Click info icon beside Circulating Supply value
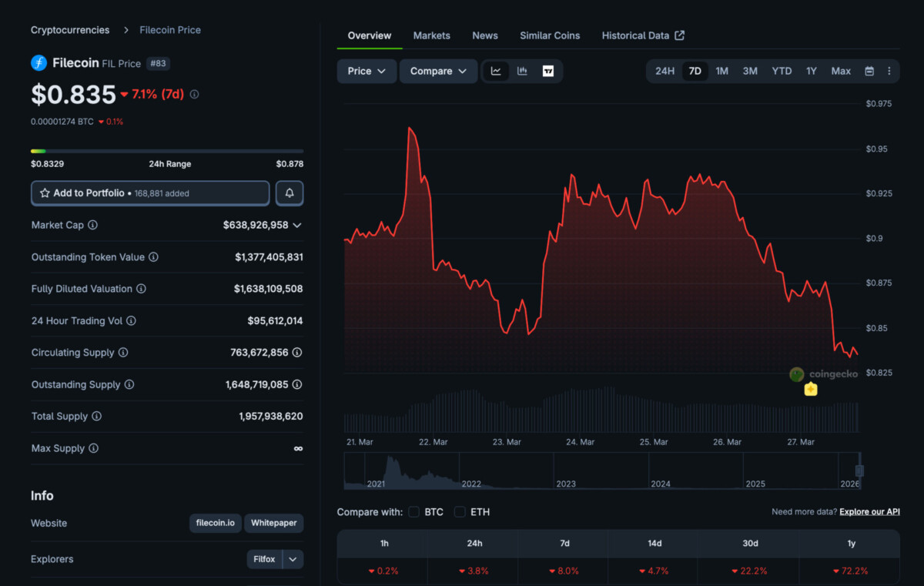Viewport: 924px width, 586px height. point(297,353)
